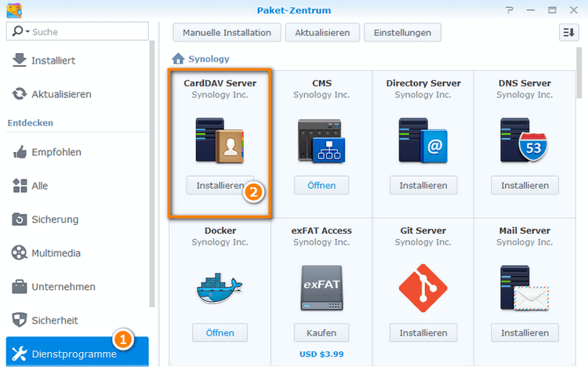Open the search magnifier dropdown
Image resolution: width=588 pixels, height=367 pixels.
20,31
